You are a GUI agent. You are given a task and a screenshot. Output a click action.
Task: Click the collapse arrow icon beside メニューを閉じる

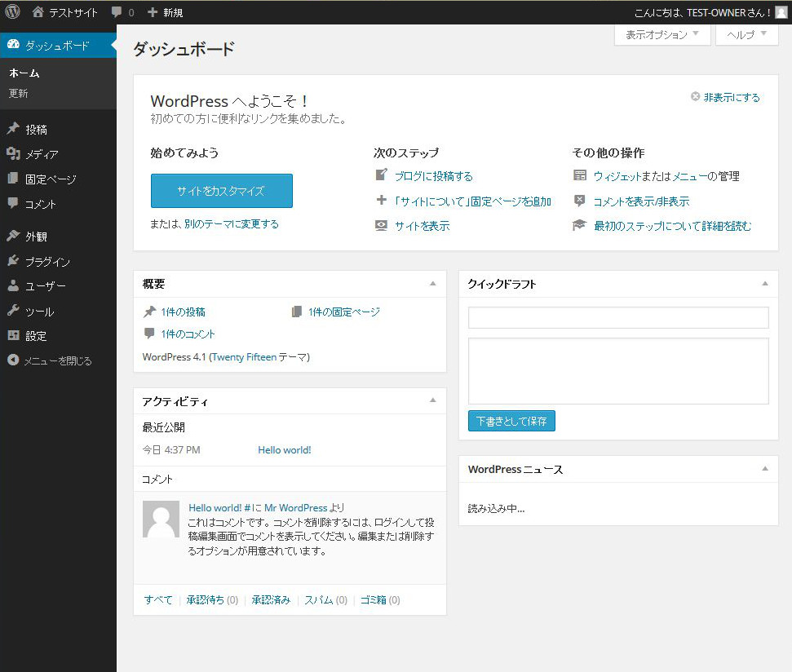pos(13,360)
